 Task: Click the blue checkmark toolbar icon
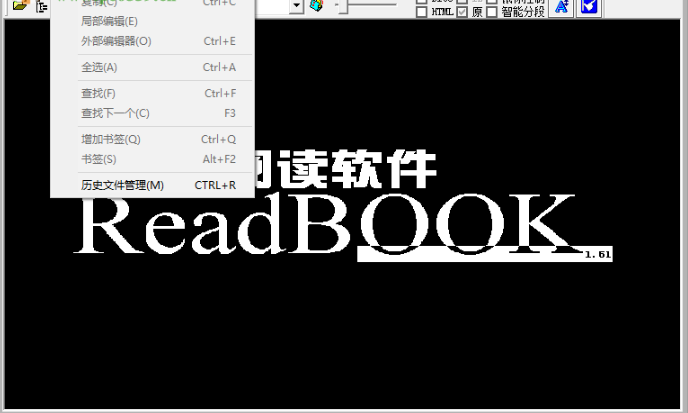(x=590, y=7)
